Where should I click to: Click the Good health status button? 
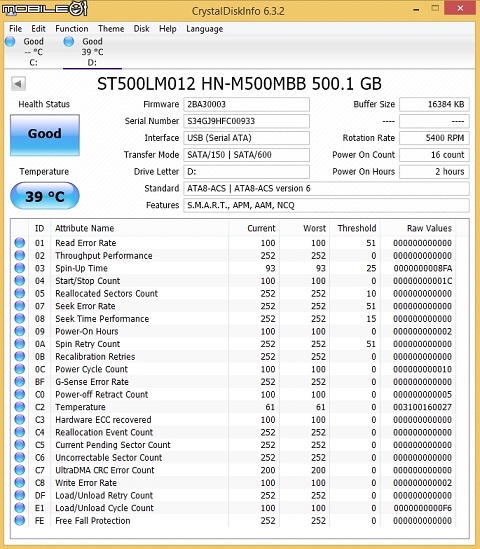point(45,135)
